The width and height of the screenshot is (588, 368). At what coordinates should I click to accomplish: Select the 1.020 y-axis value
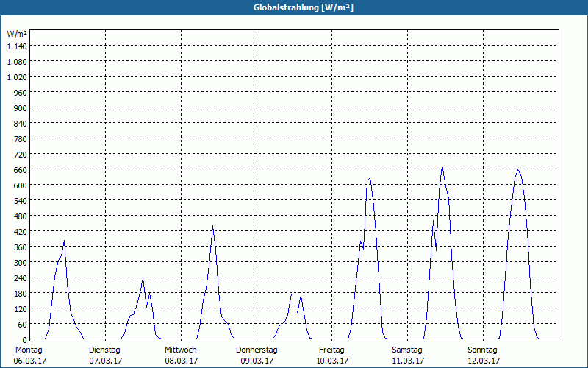pos(17,77)
